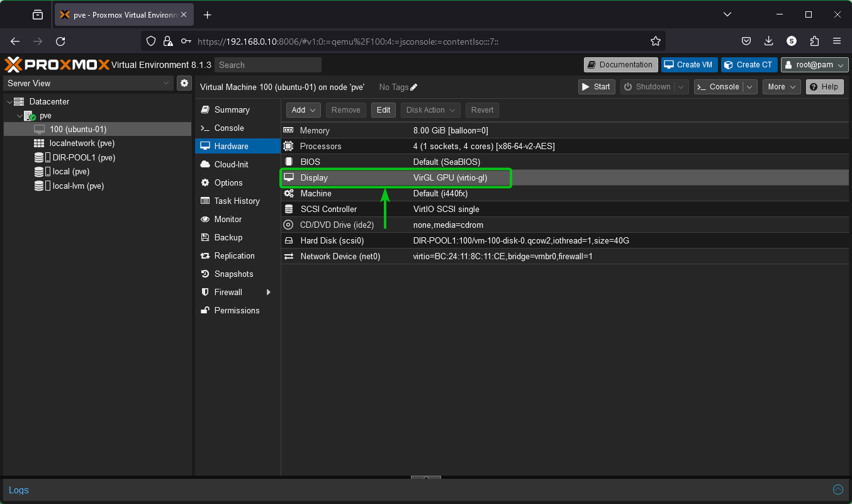Select localnetwork (pve) in tree
This screenshot has height=504, width=852.
click(x=98, y=143)
